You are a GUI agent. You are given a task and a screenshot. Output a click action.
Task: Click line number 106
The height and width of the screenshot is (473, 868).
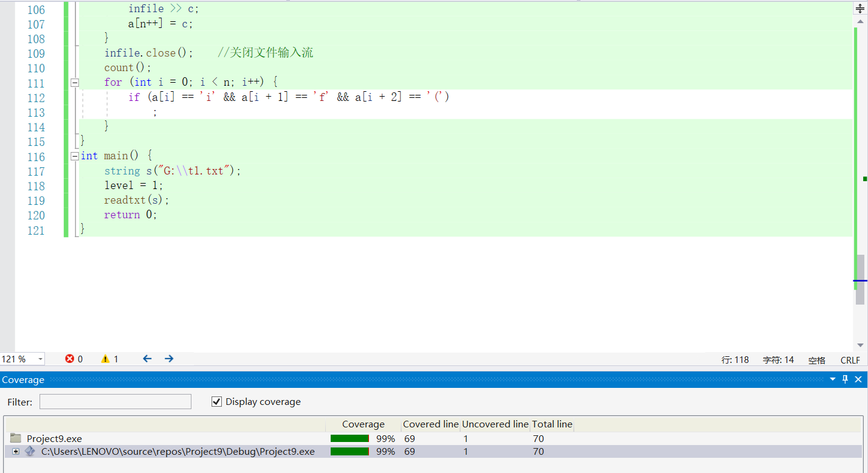36,10
